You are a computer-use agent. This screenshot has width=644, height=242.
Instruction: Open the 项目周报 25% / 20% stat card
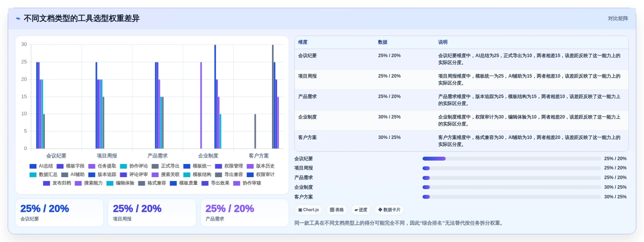coord(152,213)
